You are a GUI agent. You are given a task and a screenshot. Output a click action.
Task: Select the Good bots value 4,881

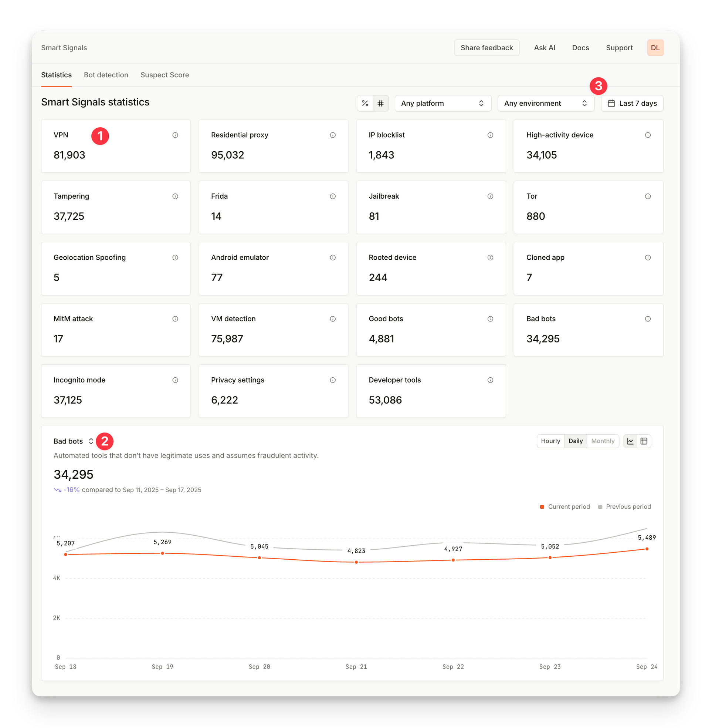pyautogui.click(x=381, y=338)
